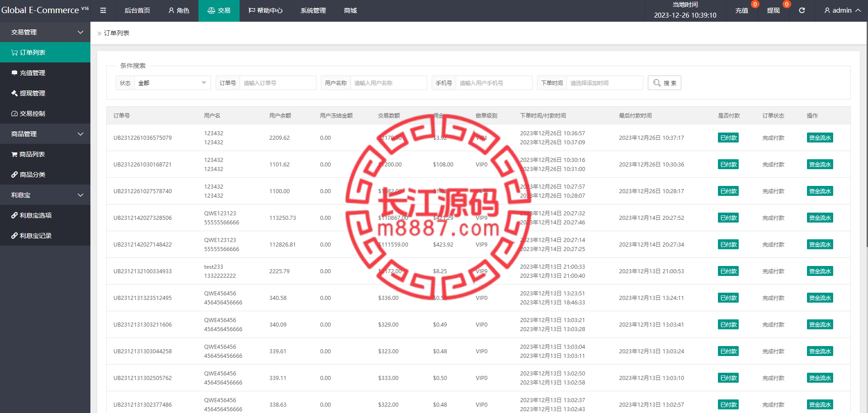The image size is (868, 413).
Task: Click 资金流水 for order UB2312142027328506
Action: click(x=820, y=218)
